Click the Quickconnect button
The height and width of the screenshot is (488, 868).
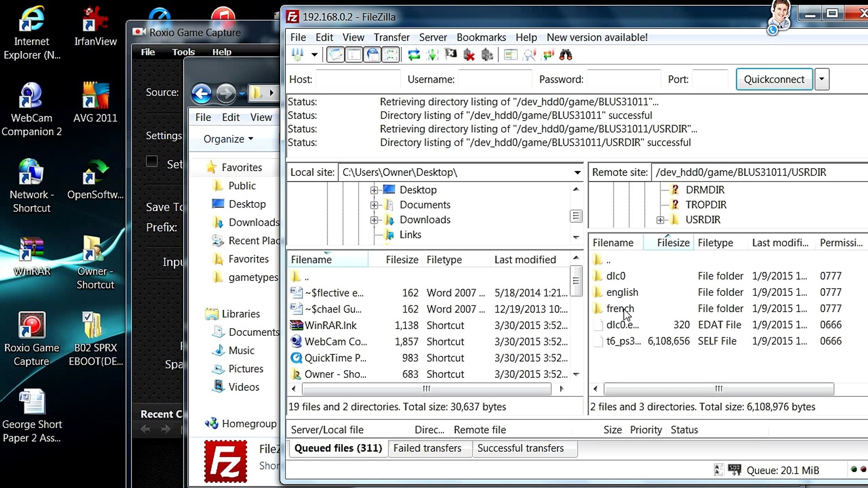tap(774, 79)
